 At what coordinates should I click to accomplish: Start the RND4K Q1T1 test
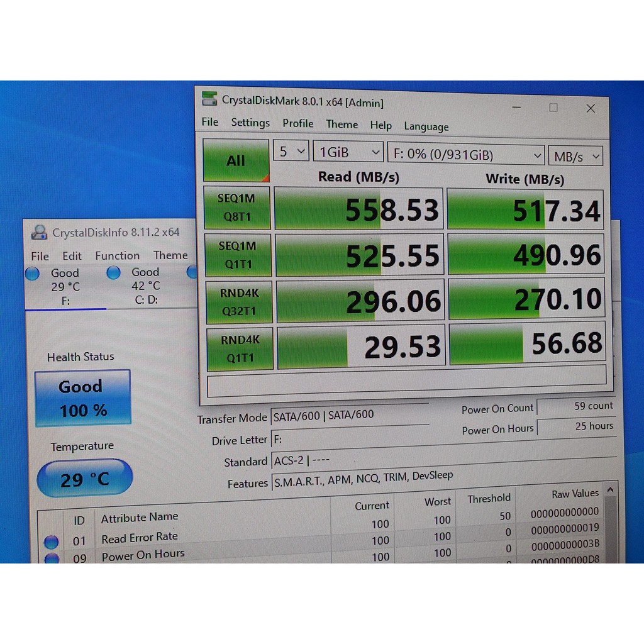pos(240,348)
